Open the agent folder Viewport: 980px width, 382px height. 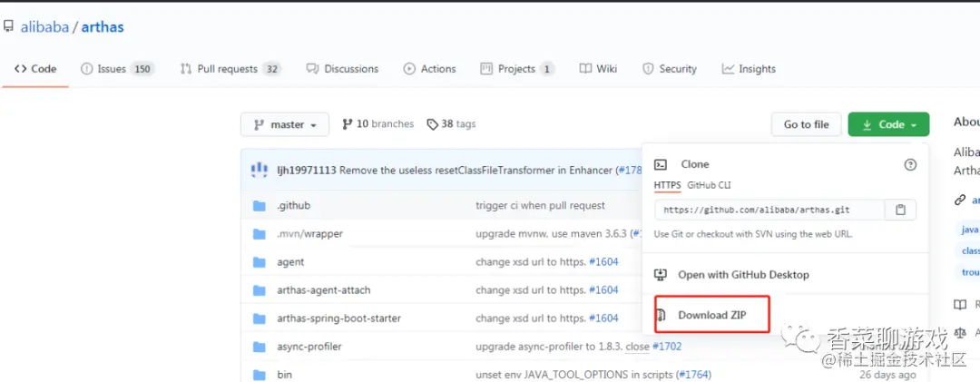(290, 262)
